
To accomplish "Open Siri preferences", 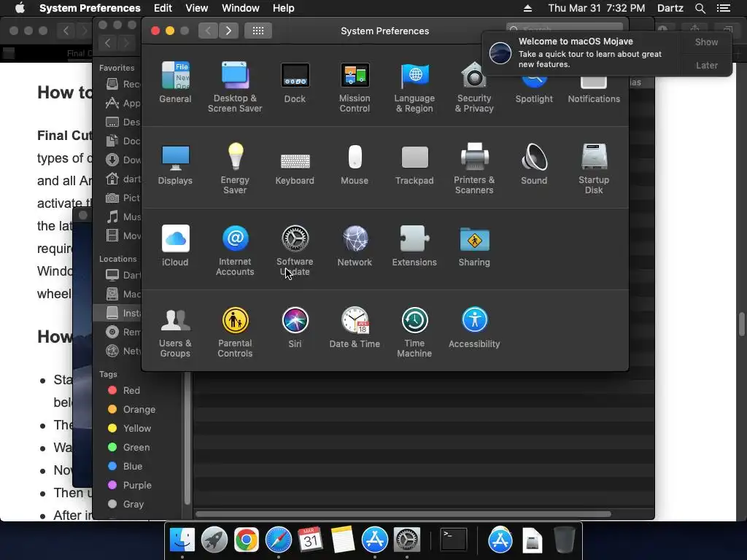I will coord(295,327).
